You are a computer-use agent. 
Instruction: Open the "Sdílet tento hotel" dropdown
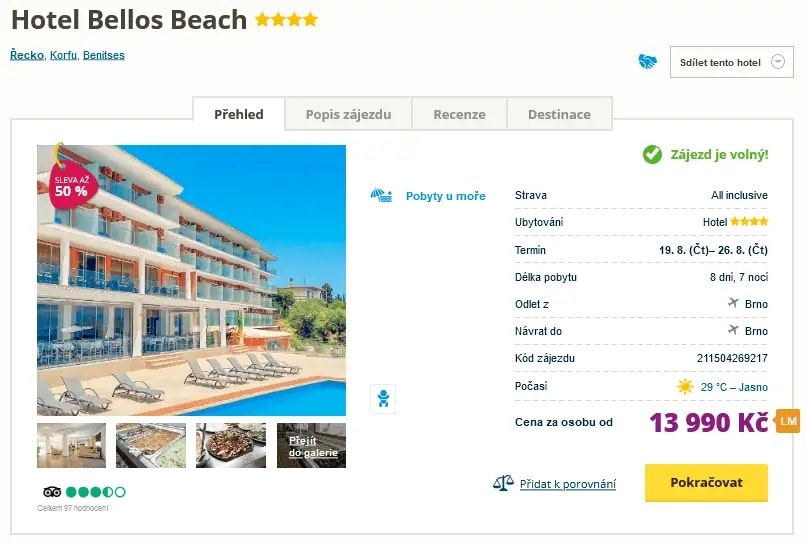coord(720,62)
